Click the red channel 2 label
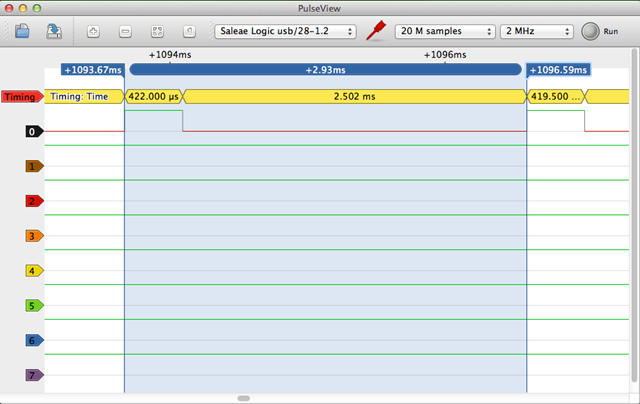 [x=34, y=201]
